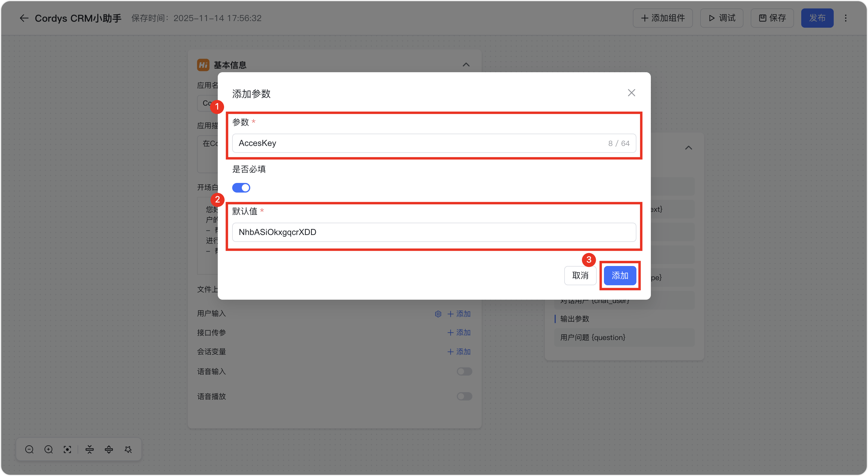Open the three-dot more options menu
Viewport: 868px width, 476px height.
click(845, 18)
